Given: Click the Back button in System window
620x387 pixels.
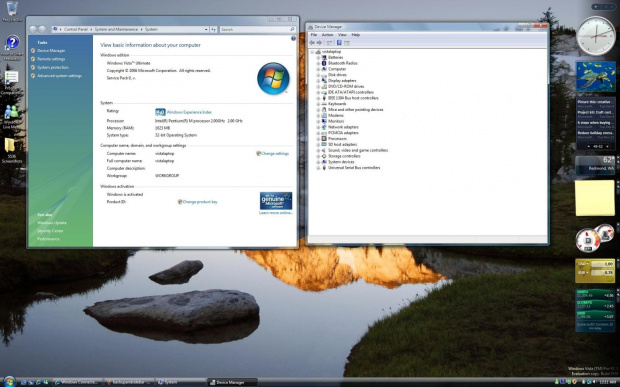Looking at the screenshot, I should (33, 29).
